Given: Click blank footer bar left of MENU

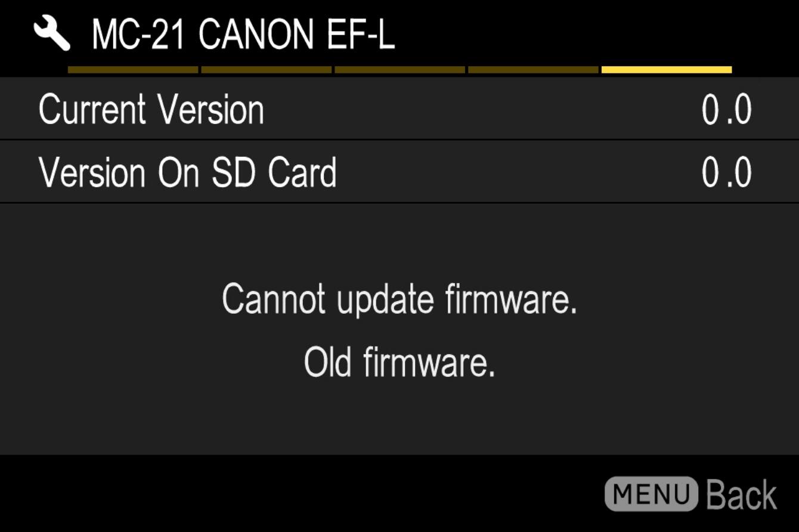Looking at the screenshot, I should click(298, 493).
